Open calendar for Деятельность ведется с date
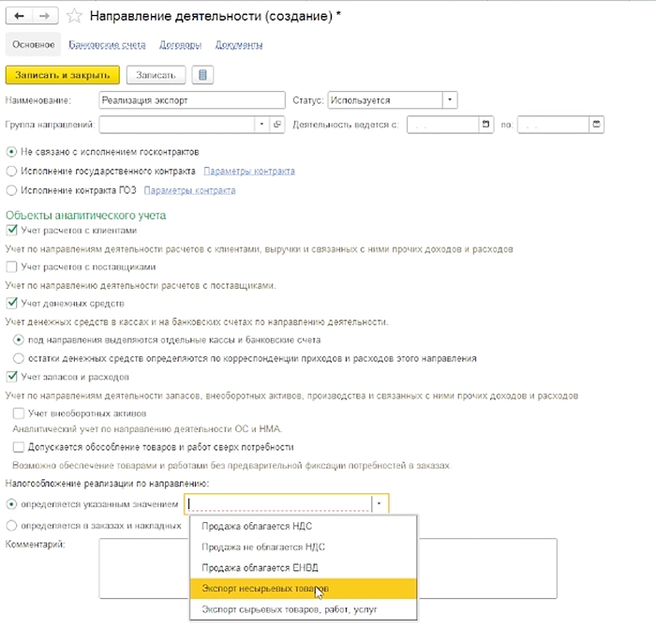The image size is (656, 644). tap(485, 125)
